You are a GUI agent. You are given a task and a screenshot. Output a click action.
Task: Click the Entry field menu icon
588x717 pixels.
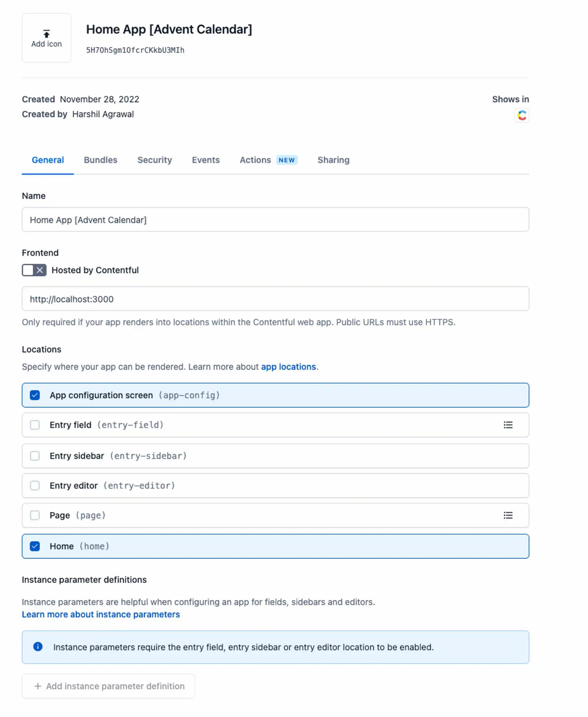pos(508,425)
